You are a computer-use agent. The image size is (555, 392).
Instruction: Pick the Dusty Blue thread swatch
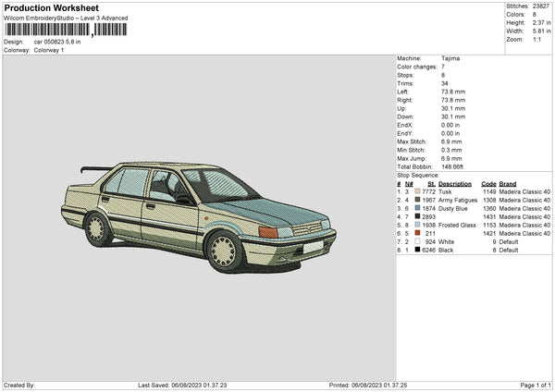[x=418, y=208]
